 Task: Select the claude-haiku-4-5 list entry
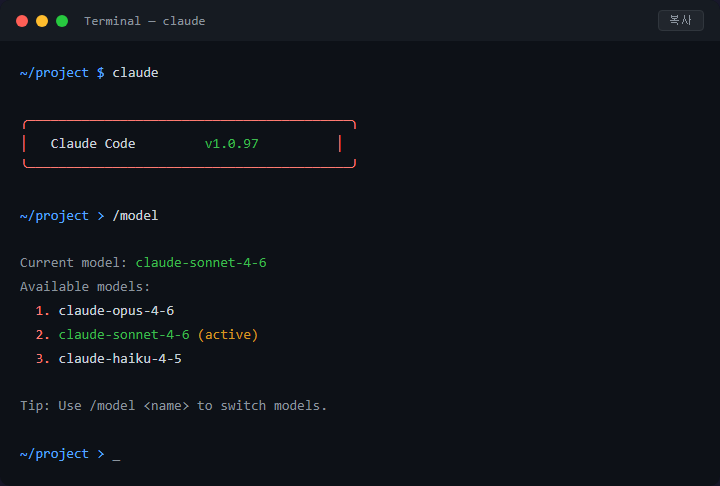120,358
